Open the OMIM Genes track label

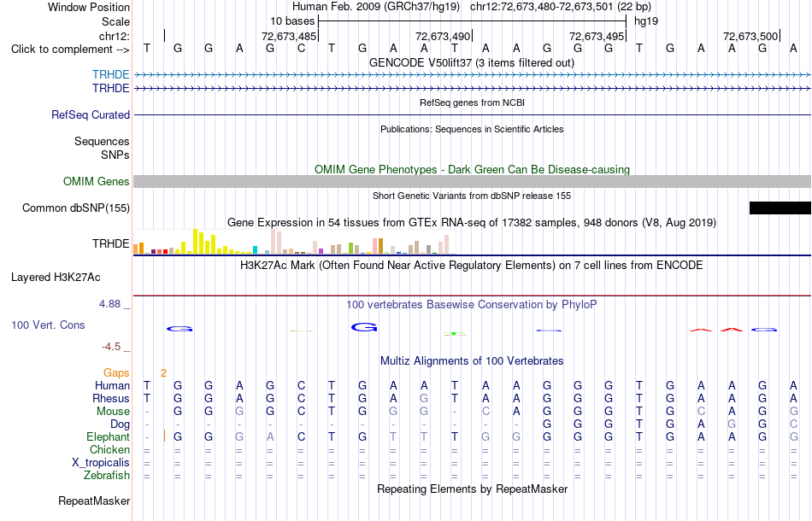pyautogui.click(x=97, y=182)
